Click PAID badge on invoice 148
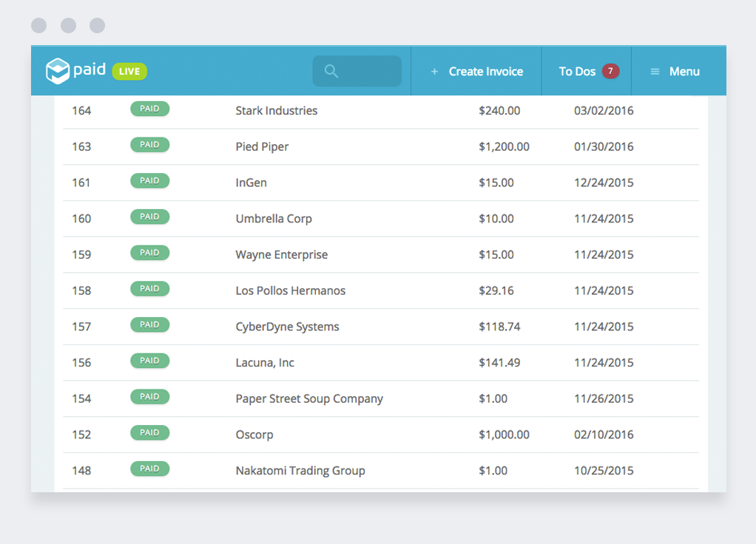This screenshot has height=544, width=756. pos(149,469)
